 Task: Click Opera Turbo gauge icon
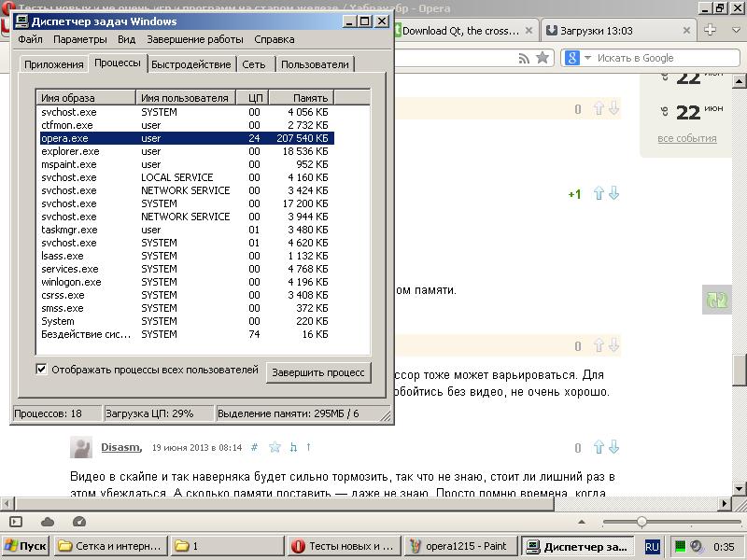pyautogui.click(x=79, y=522)
